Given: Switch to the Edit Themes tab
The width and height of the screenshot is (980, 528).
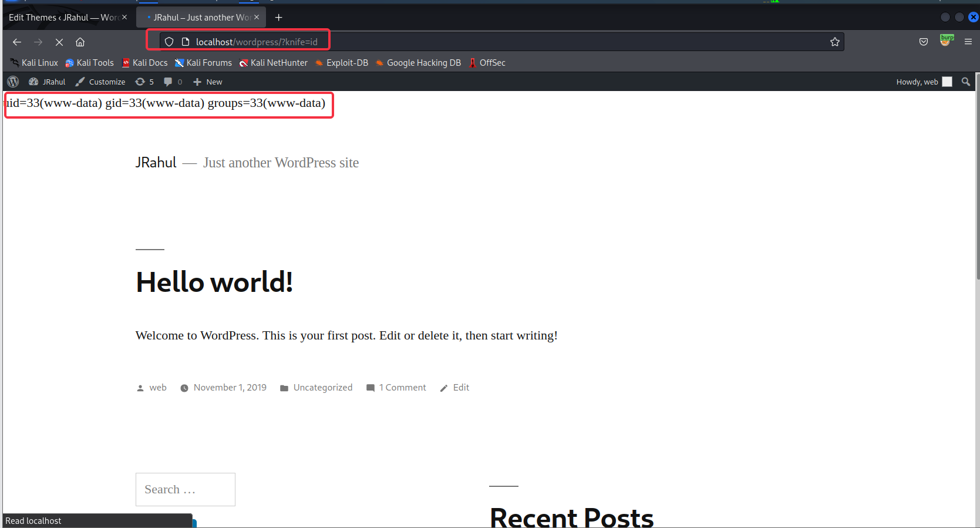Looking at the screenshot, I should pyautogui.click(x=63, y=18).
